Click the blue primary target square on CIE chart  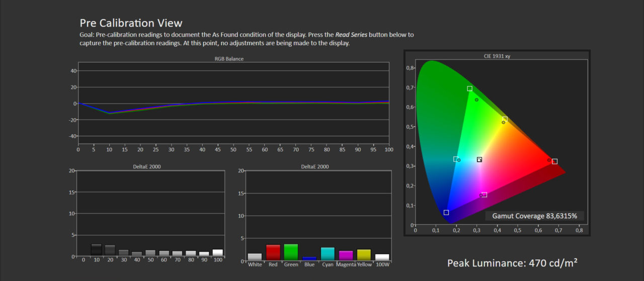446,213
